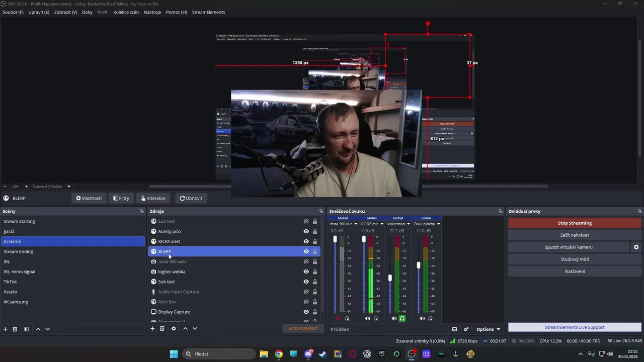The image size is (644, 362).
Task: Move selected source down
Action: [x=195, y=328]
